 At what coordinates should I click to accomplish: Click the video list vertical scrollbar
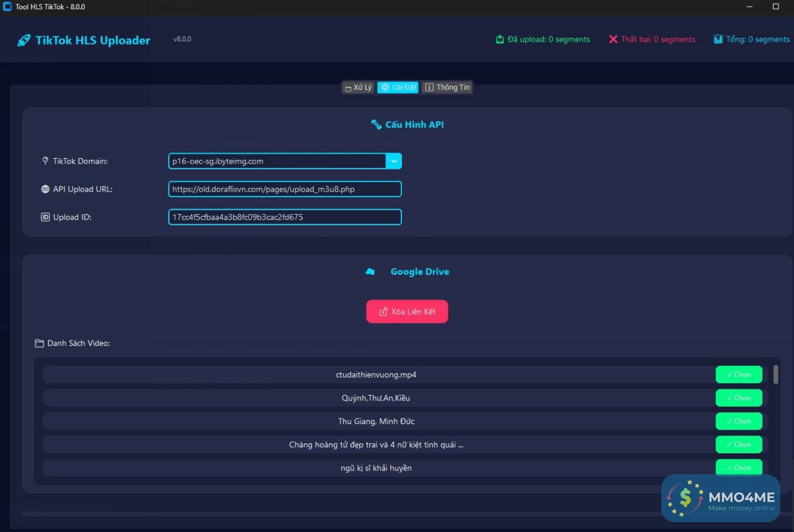coord(775,375)
